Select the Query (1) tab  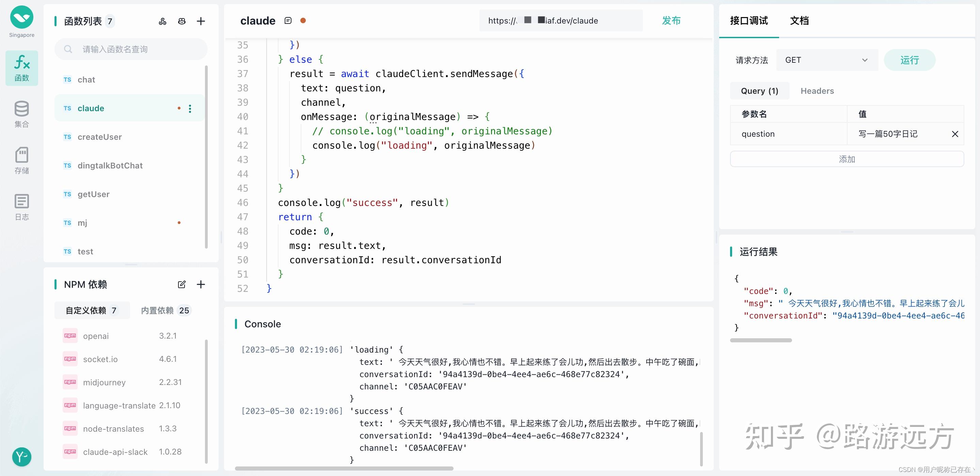click(x=759, y=91)
